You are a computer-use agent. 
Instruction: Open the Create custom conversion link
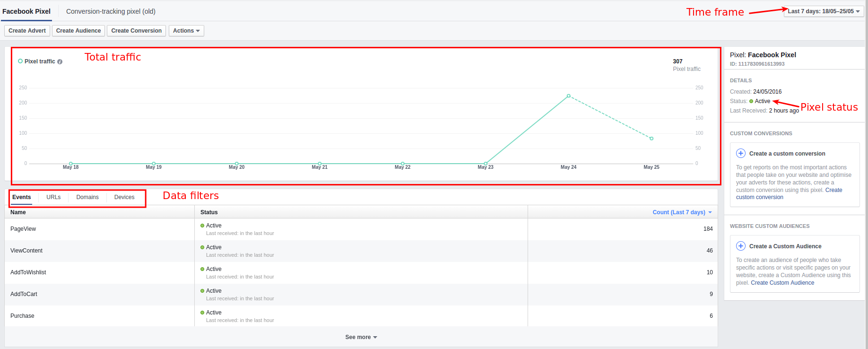(x=789, y=193)
